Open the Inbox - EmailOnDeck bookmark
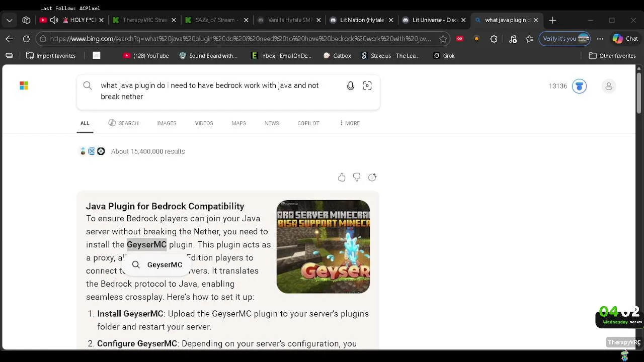The image size is (644, 362). (x=281, y=56)
